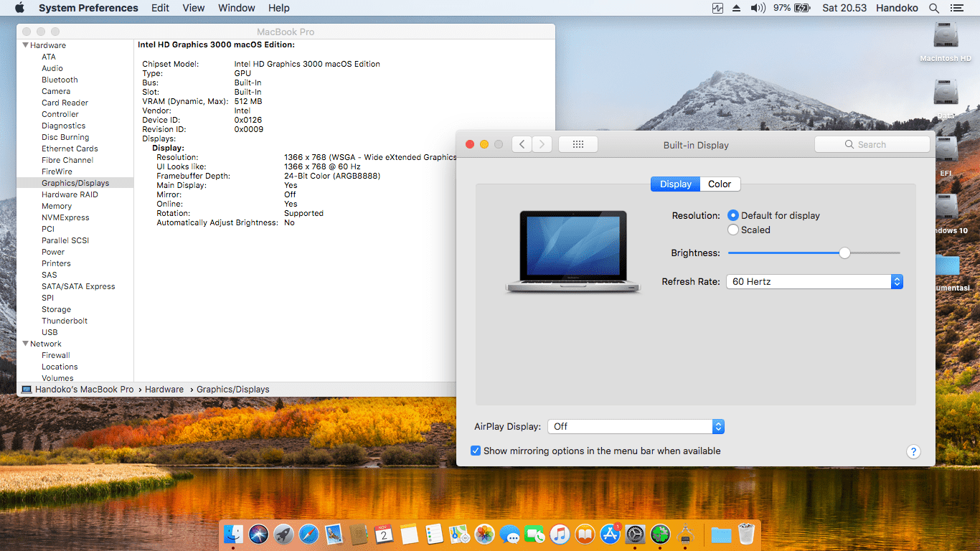Select the Display tab
The height and width of the screenshot is (551, 980).
click(675, 184)
